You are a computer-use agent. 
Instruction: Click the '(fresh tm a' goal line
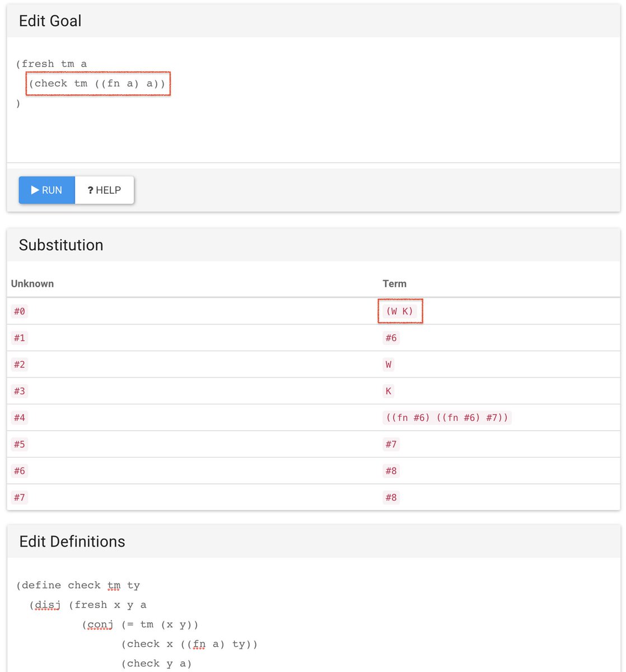coord(52,64)
